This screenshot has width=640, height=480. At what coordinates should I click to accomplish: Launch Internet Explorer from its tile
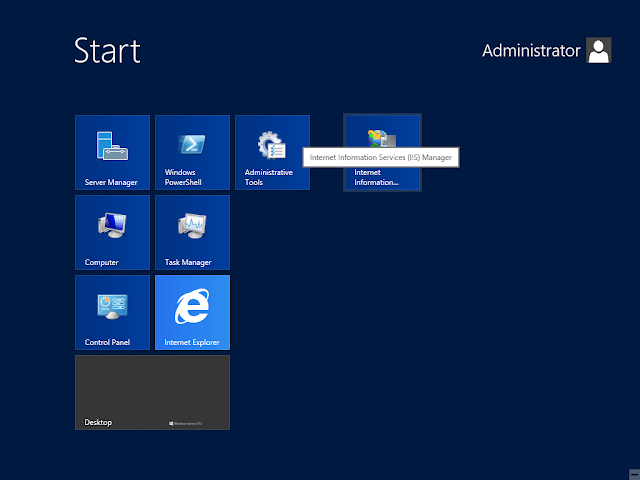tap(192, 312)
